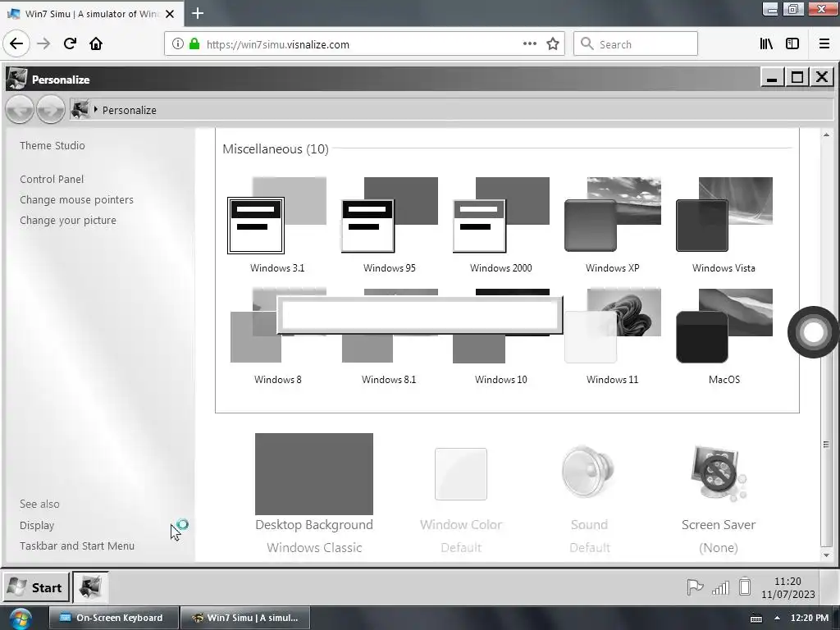Minimize the Personalize window
This screenshot has width=840, height=630.
tap(772, 78)
